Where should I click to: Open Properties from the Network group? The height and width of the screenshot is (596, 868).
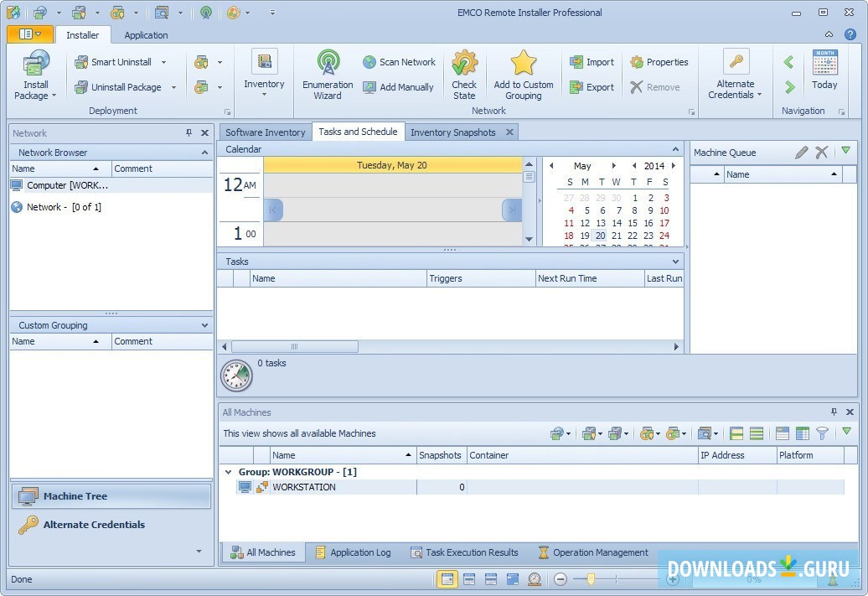[x=659, y=62]
